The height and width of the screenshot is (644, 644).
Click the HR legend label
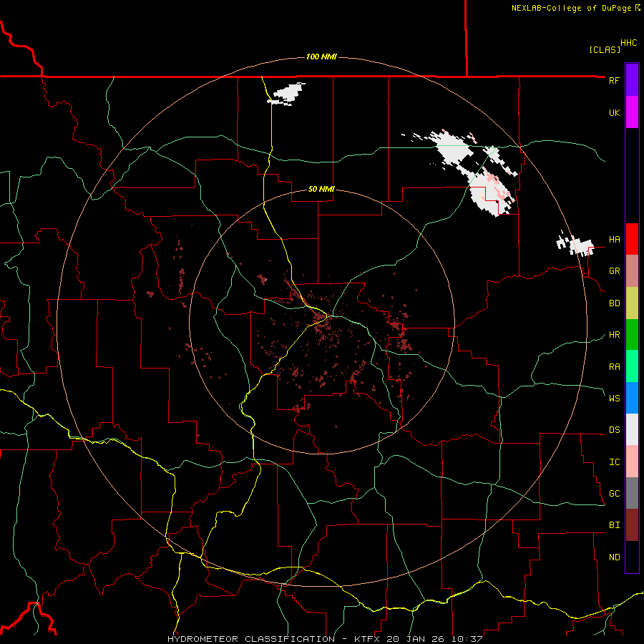click(x=614, y=335)
